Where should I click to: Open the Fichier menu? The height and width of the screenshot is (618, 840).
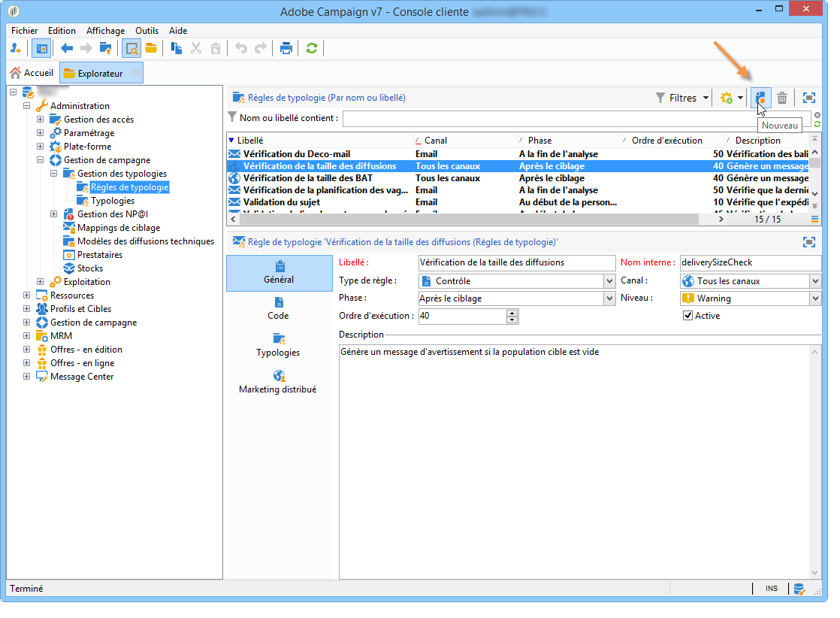pyautogui.click(x=24, y=31)
